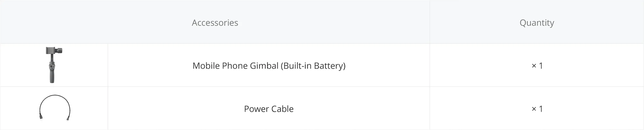The height and width of the screenshot is (130, 644).
Task: Click the right connector of the cable image
Action: tap(68, 117)
